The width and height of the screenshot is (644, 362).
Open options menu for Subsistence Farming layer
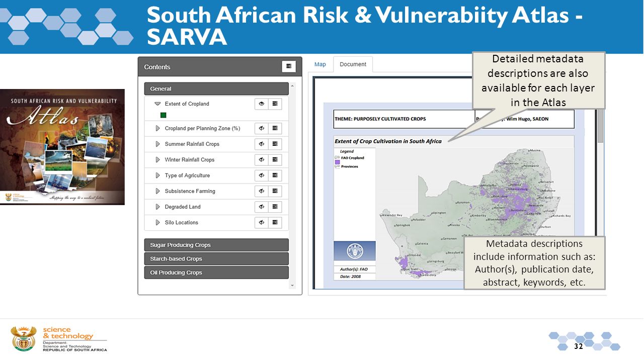click(275, 191)
